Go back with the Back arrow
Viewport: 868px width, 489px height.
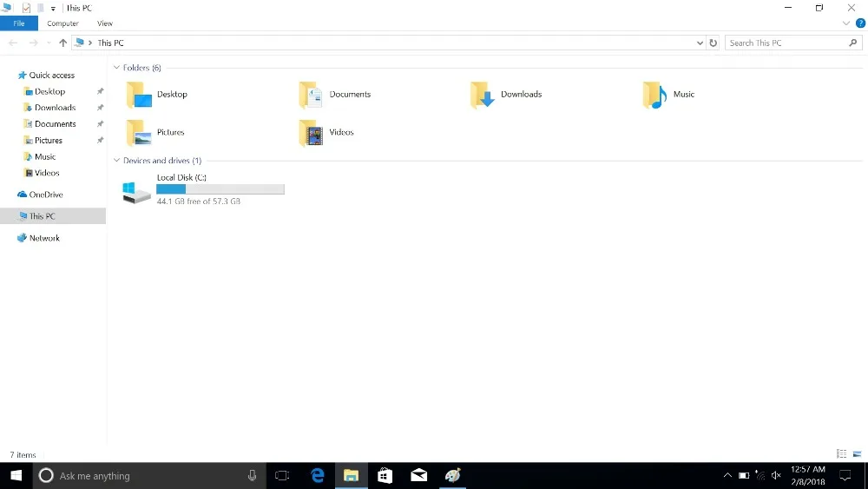tap(13, 43)
